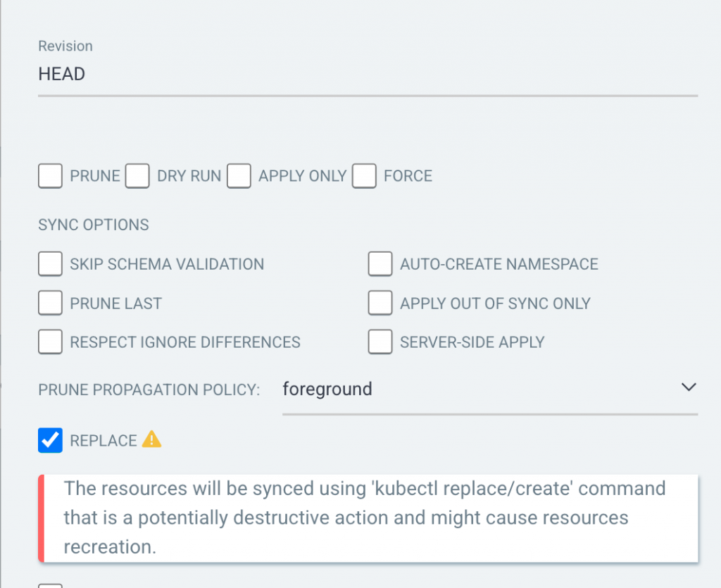Tick the DRY RUN checkbox

point(137,176)
